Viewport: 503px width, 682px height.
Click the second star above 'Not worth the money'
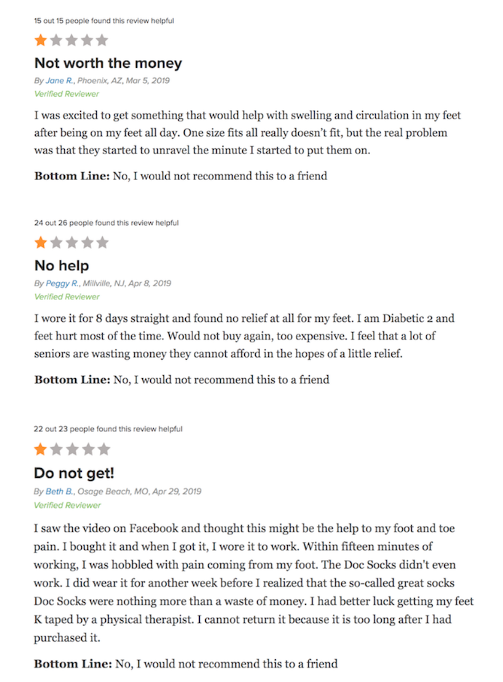[x=56, y=40]
